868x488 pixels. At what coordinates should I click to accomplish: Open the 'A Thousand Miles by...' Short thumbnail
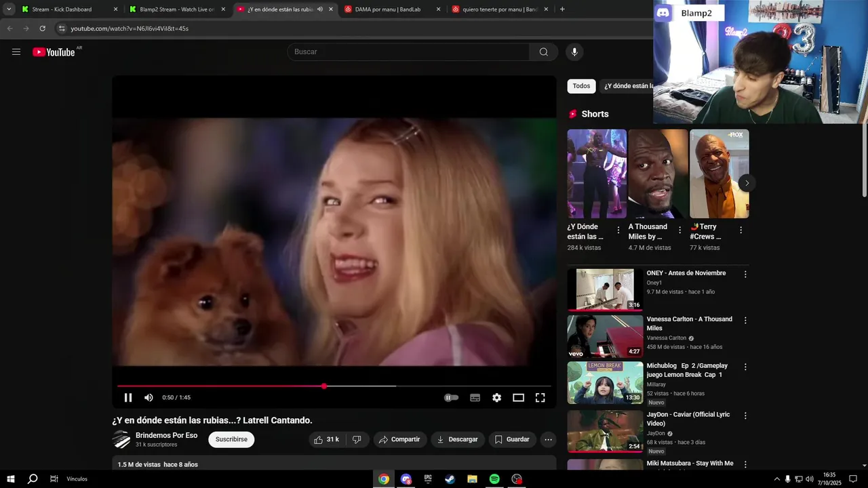(658, 174)
